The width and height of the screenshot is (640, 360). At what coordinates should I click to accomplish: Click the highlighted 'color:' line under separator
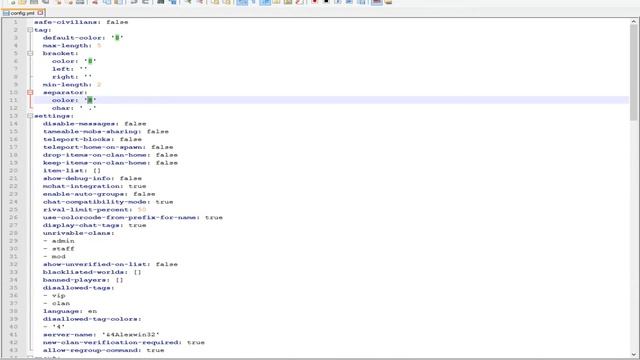(x=74, y=100)
